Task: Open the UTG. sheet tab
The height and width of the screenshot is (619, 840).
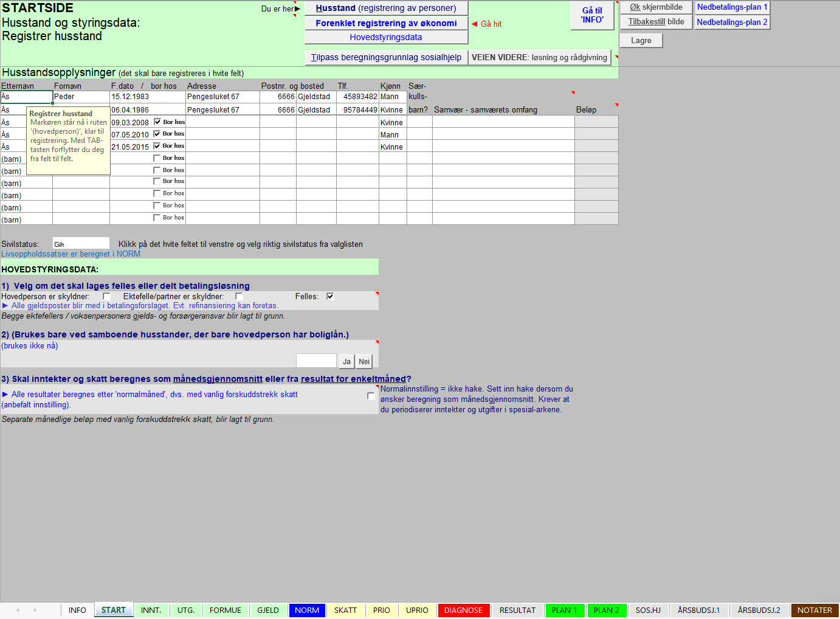Action: (186, 610)
